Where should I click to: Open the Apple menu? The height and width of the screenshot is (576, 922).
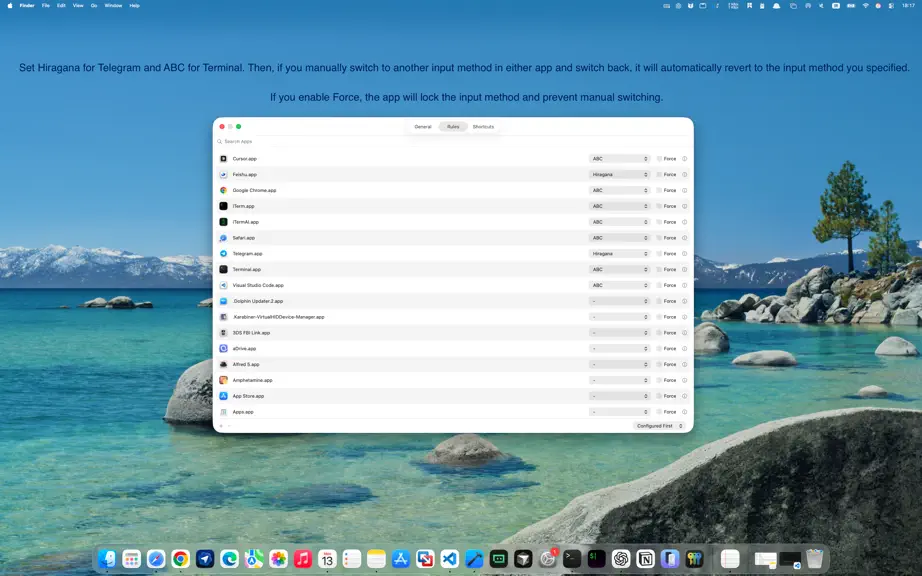(x=9, y=5)
